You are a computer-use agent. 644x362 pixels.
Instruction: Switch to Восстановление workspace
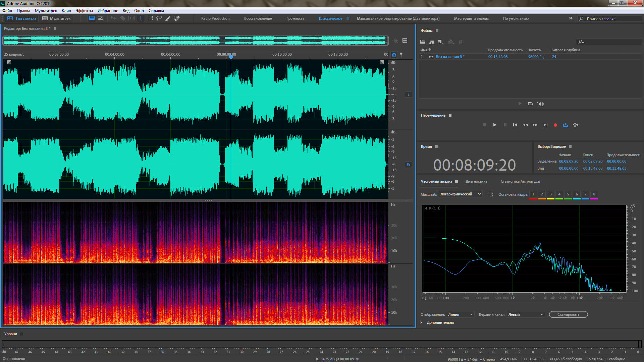258,18
